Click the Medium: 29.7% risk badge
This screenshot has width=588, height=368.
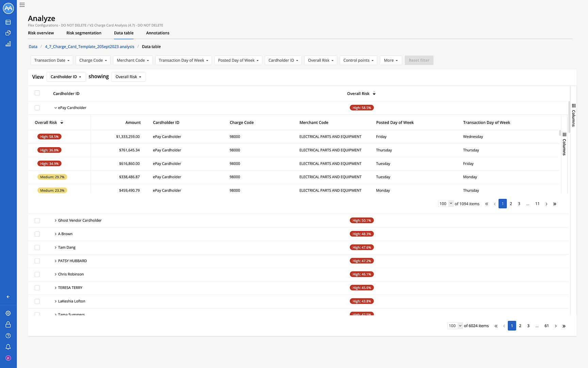tap(52, 177)
